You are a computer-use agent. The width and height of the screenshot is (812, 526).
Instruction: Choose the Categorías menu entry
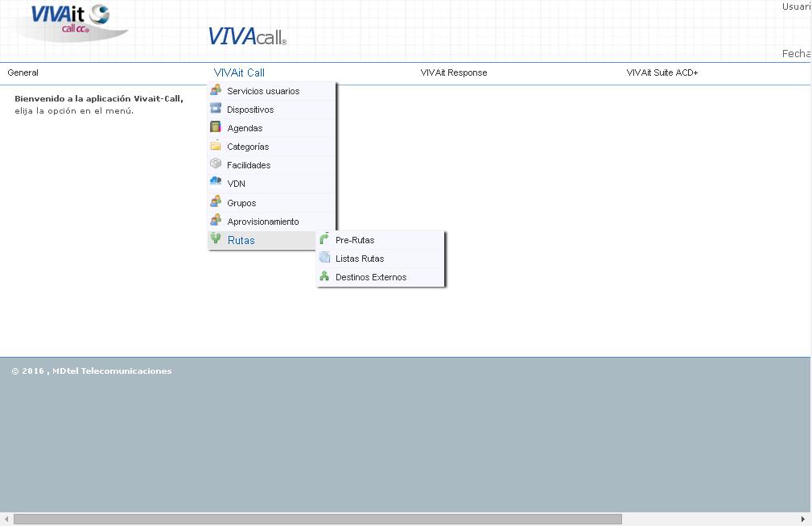pos(272,147)
